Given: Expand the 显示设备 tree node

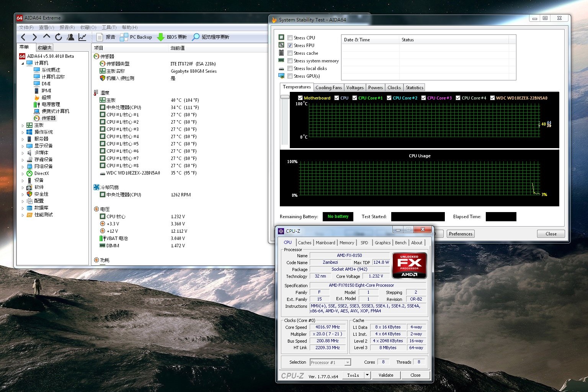Looking at the screenshot, I should pyautogui.click(x=23, y=146).
